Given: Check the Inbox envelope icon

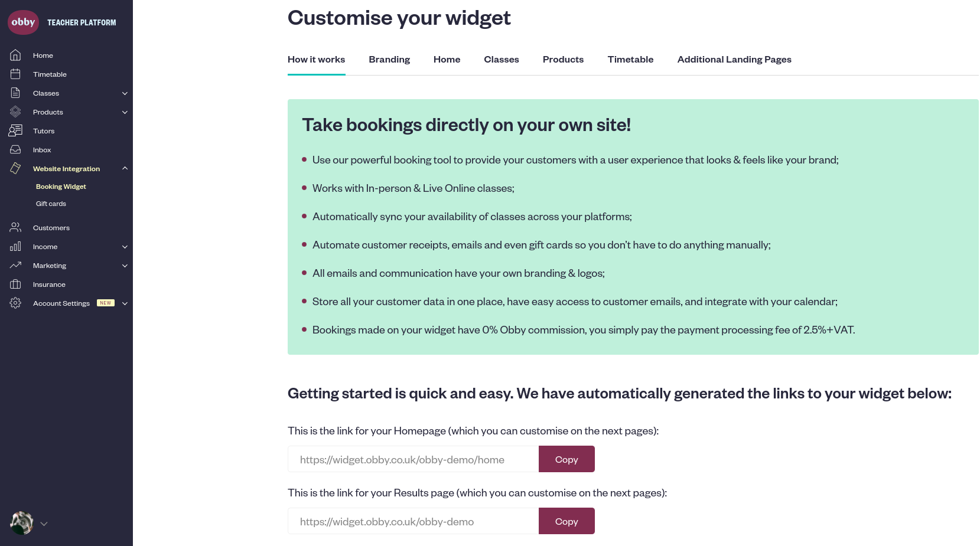Looking at the screenshot, I should [15, 149].
